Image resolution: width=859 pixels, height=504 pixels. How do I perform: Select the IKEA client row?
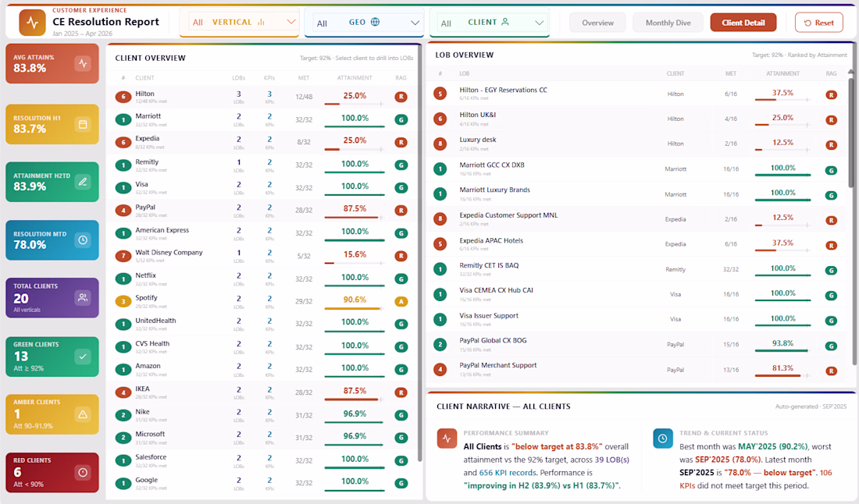(262, 392)
